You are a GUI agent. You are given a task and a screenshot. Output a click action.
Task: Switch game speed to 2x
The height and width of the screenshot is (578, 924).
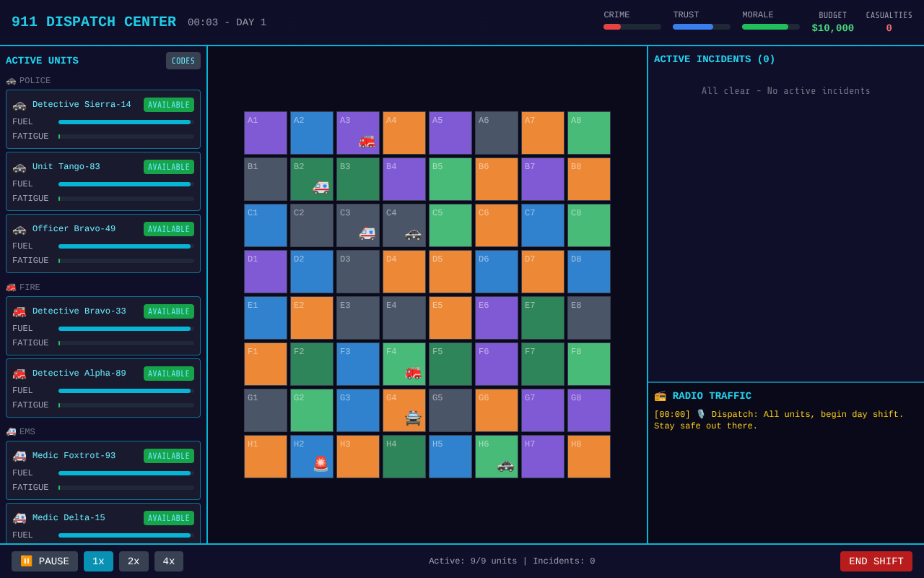[x=134, y=561]
